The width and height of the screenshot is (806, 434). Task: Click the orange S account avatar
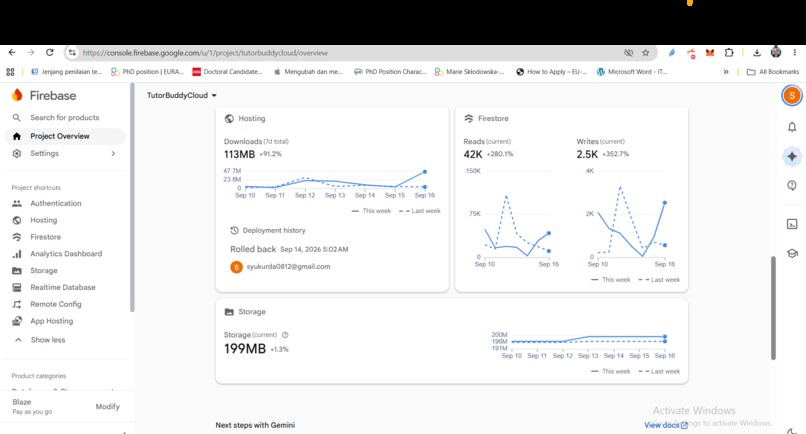pyautogui.click(x=792, y=95)
